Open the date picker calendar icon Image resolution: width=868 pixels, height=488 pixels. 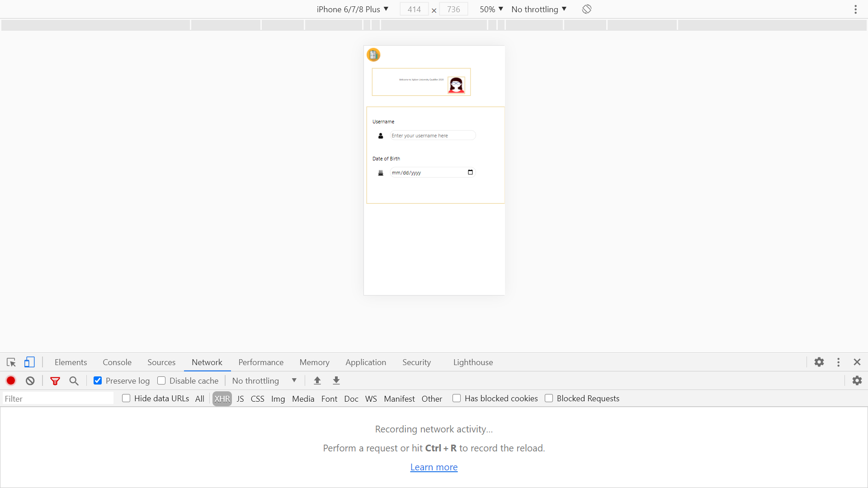(x=471, y=172)
